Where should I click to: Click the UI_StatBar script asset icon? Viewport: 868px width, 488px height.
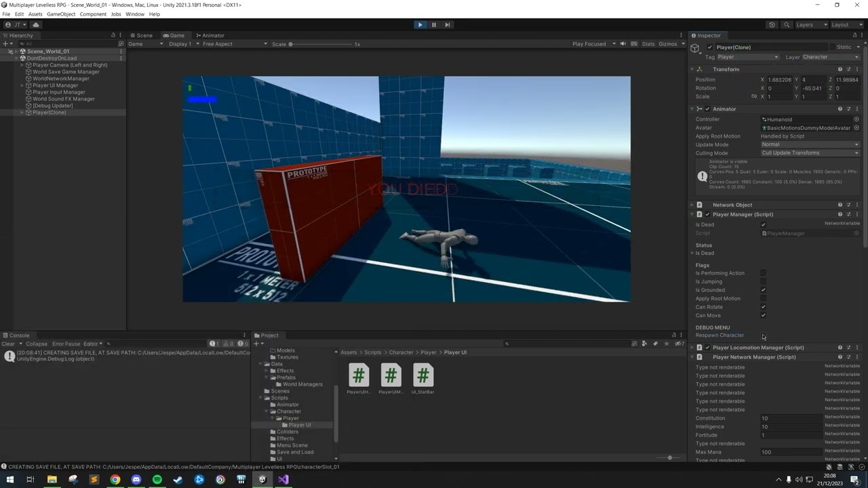tap(422, 375)
